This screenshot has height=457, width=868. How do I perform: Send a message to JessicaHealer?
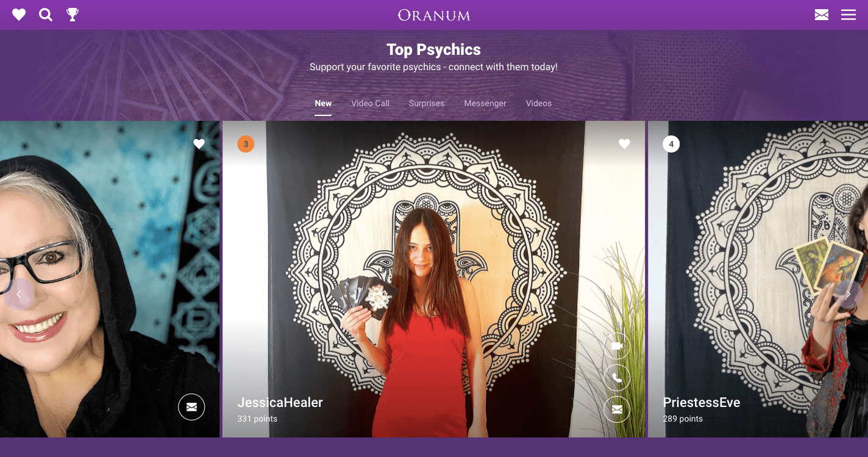(x=617, y=409)
